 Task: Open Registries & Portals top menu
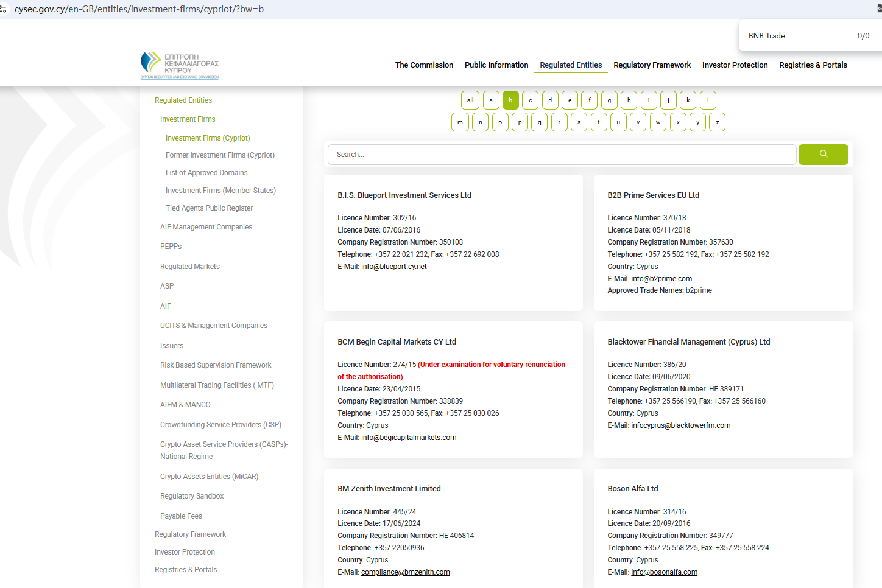coord(813,65)
